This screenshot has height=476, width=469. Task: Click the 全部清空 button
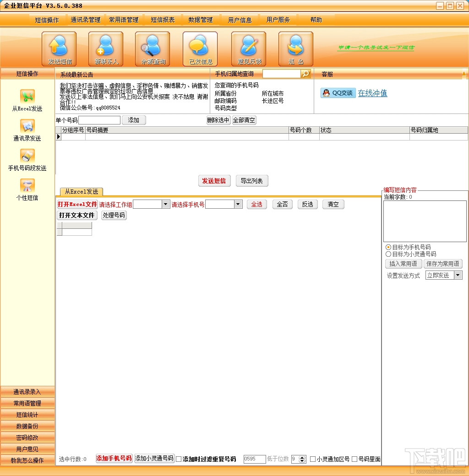[244, 120]
